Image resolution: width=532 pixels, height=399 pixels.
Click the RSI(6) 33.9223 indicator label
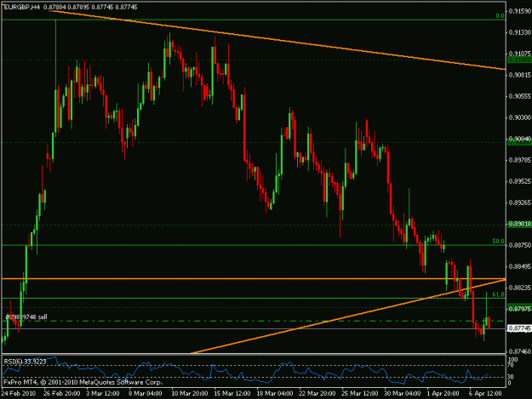pos(25,362)
